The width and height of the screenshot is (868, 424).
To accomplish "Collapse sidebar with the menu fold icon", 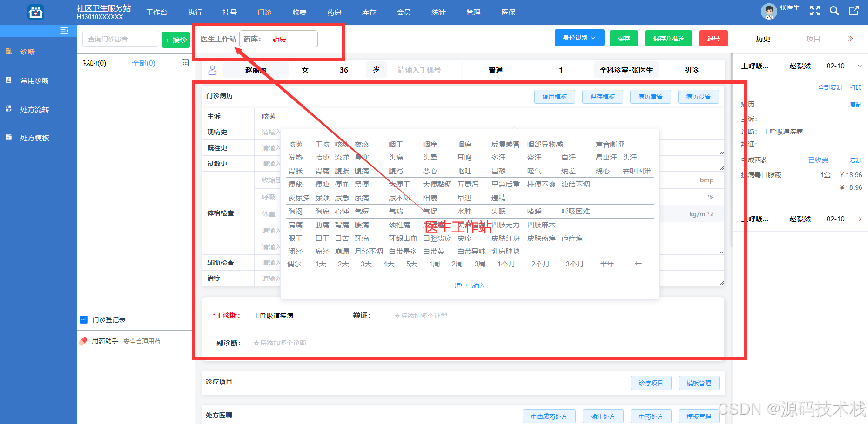I will 64,31.
